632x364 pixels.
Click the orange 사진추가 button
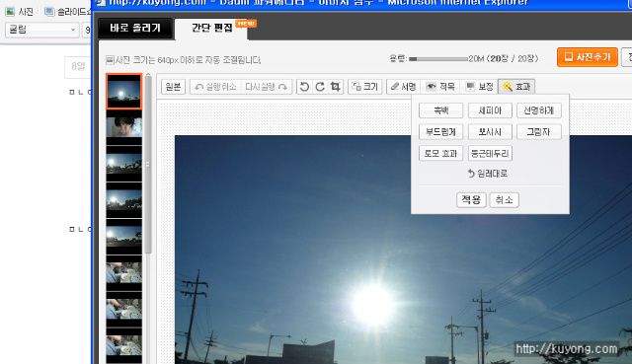[588, 57]
